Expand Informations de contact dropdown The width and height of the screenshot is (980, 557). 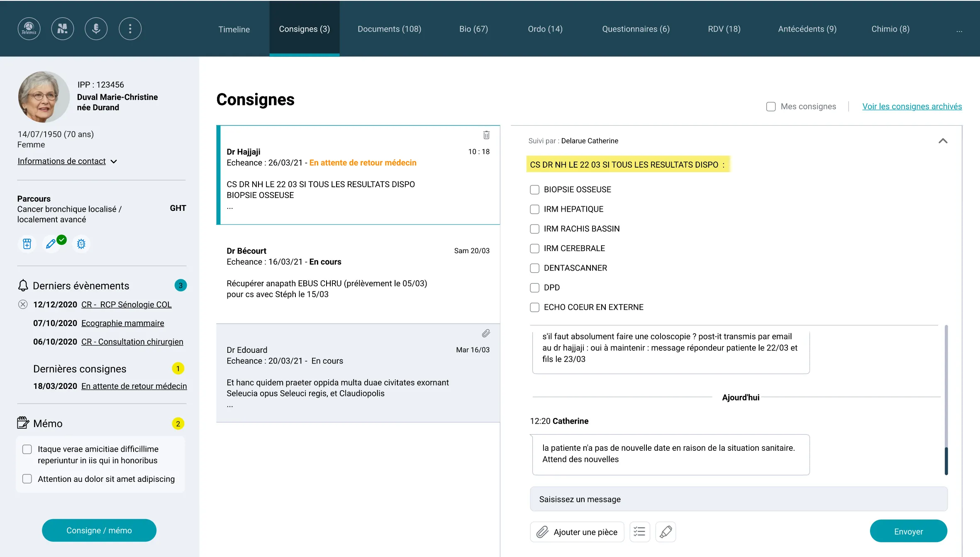(67, 161)
